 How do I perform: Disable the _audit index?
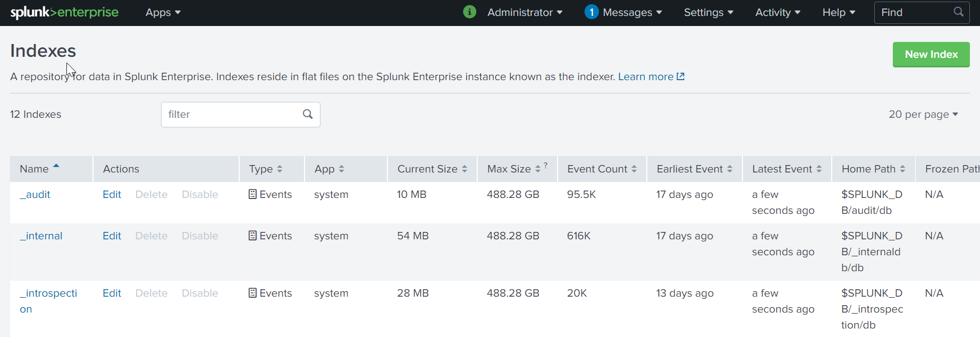coord(200,194)
